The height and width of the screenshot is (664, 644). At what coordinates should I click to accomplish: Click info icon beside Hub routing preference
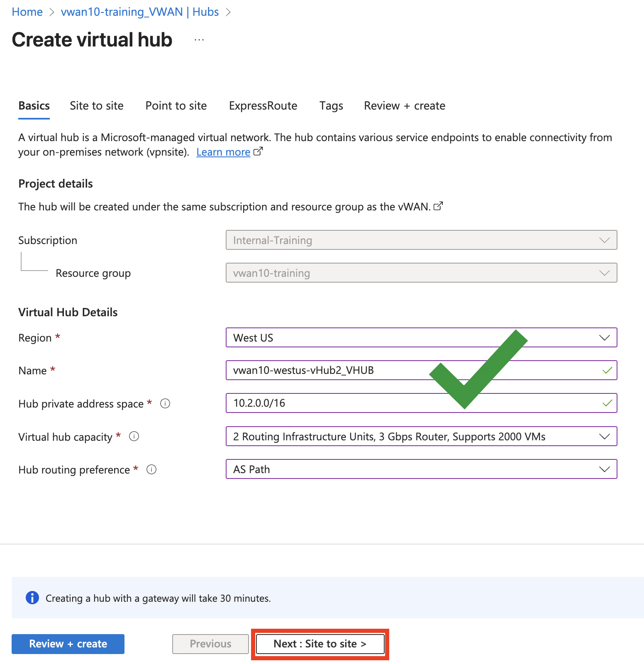coord(151,469)
